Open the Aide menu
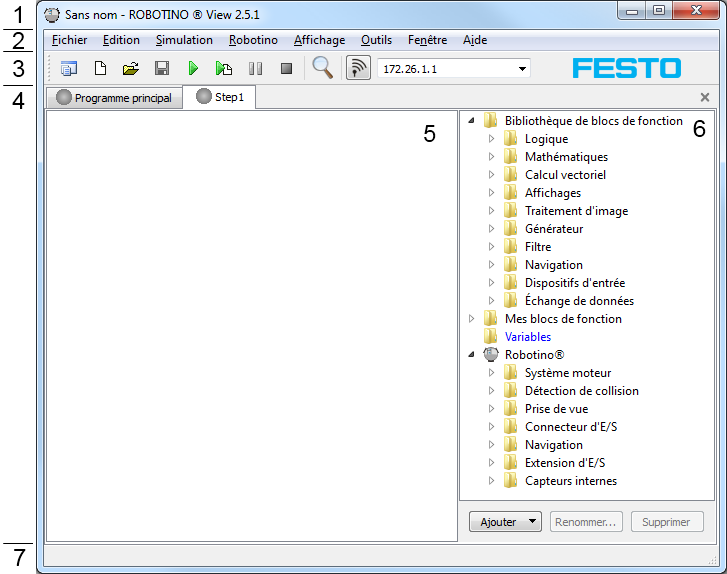This screenshot has width=727, height=574. [x=475, y=40]
